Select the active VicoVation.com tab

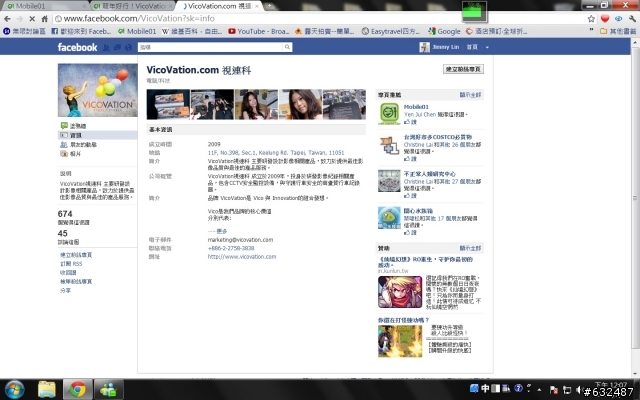218,6
